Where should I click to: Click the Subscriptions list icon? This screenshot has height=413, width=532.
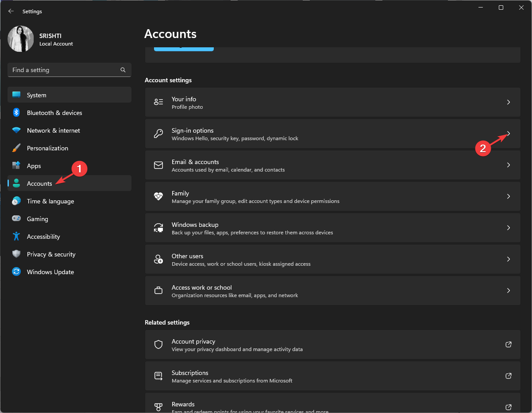(158, 376)
